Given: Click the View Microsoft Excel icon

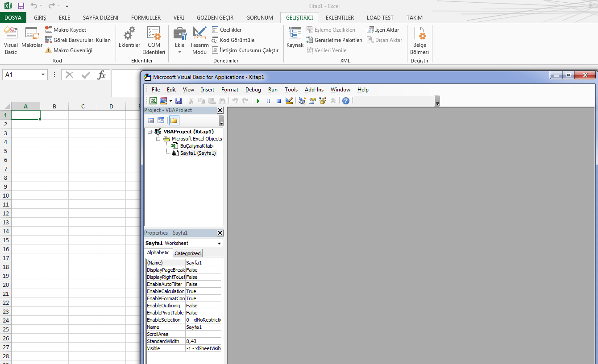Looking at the screenshot, I should (x=153, y=101).
